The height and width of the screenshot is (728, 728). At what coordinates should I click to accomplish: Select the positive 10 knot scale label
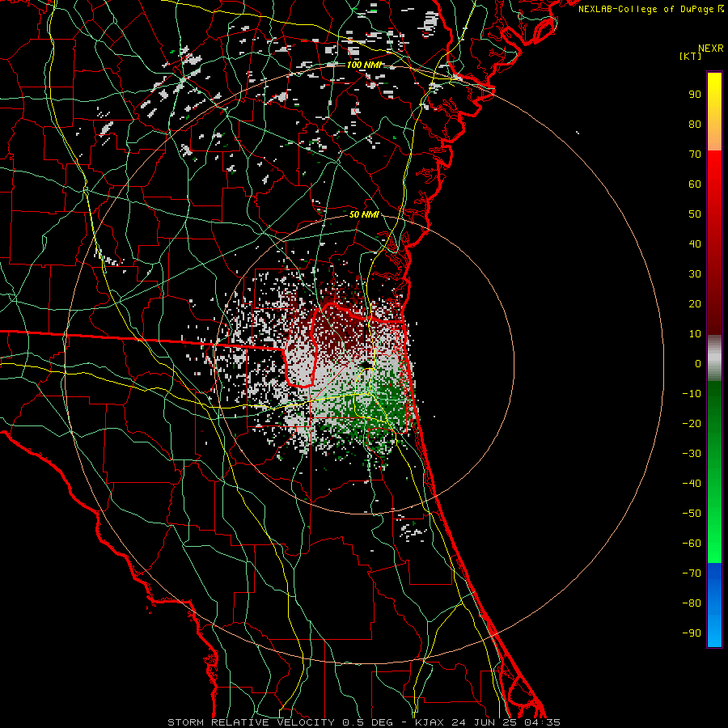[x=695, y=334]
